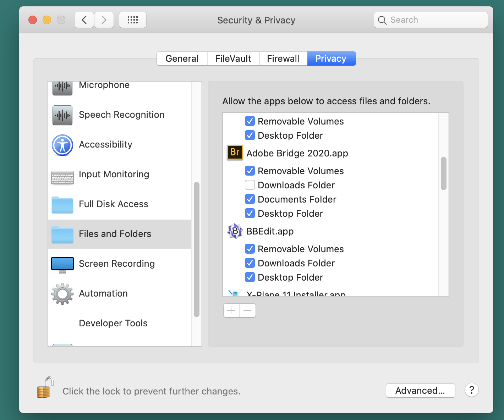The height and width of the screenshot is (420, 504).
Task: Open the FileVault tab
Action: tap(233, 59)
